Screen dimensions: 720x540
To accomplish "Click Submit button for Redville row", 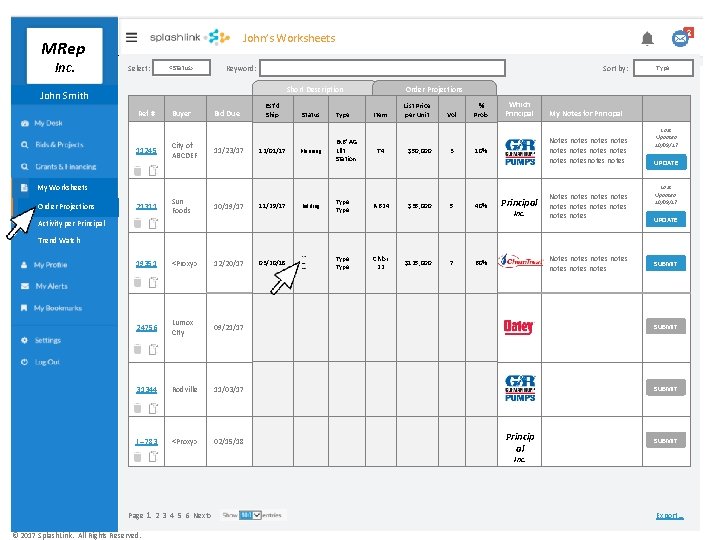I will 666,388.
